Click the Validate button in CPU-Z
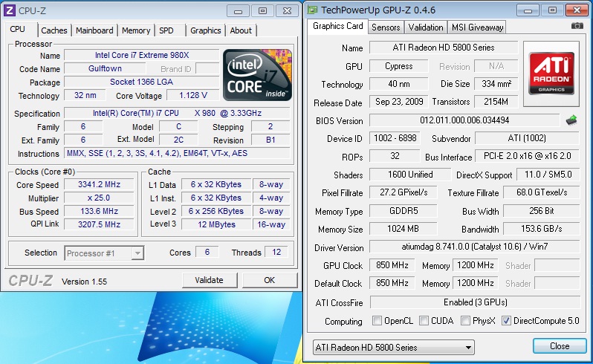The width and height of the screenshot is (593, 364). [x=209, y=280]
